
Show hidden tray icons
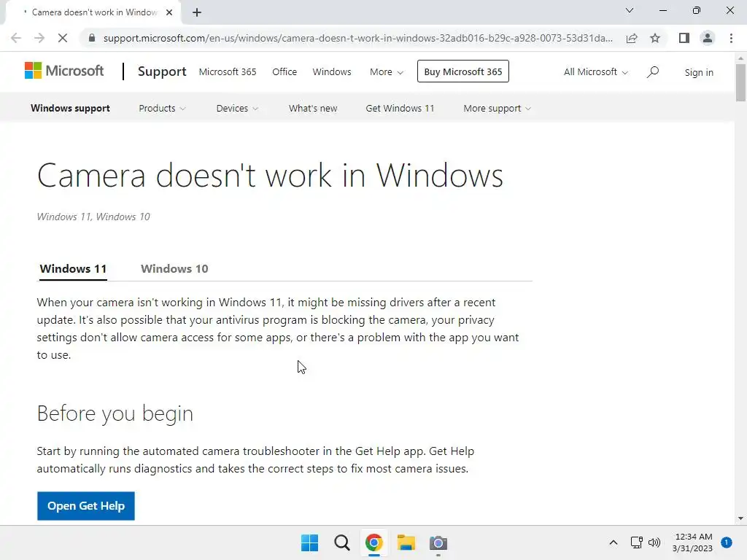point(614,542)
